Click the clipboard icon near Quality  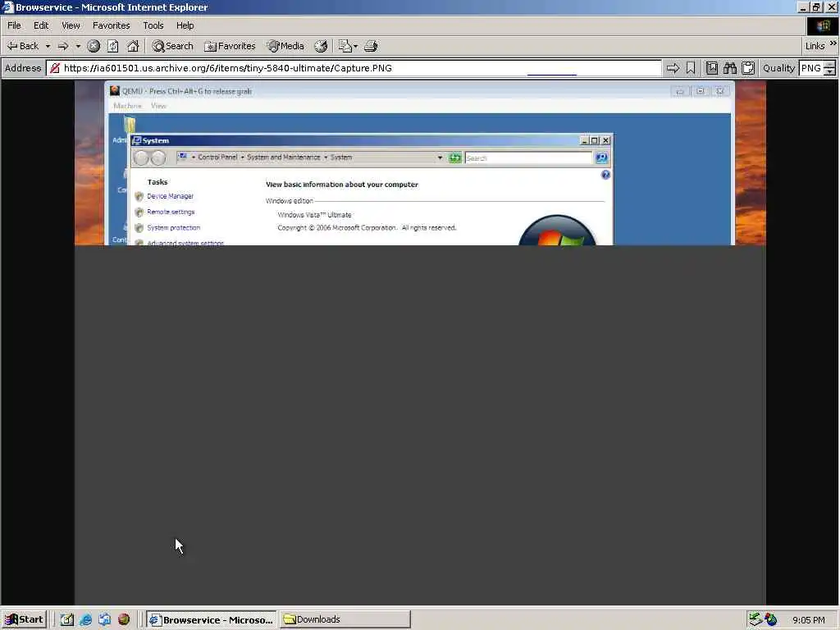click(x=748, y=68)
